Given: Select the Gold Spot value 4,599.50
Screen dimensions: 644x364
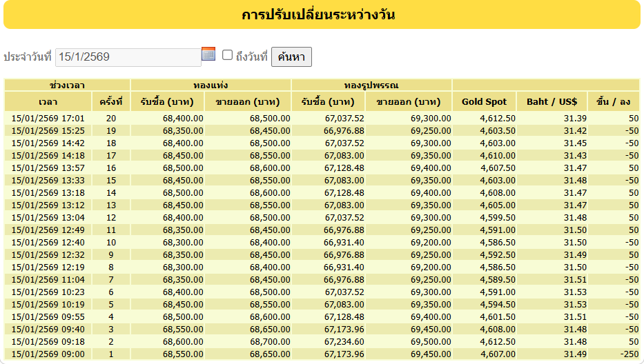Looking at the screenshot, I should click(x=498, y=217).
